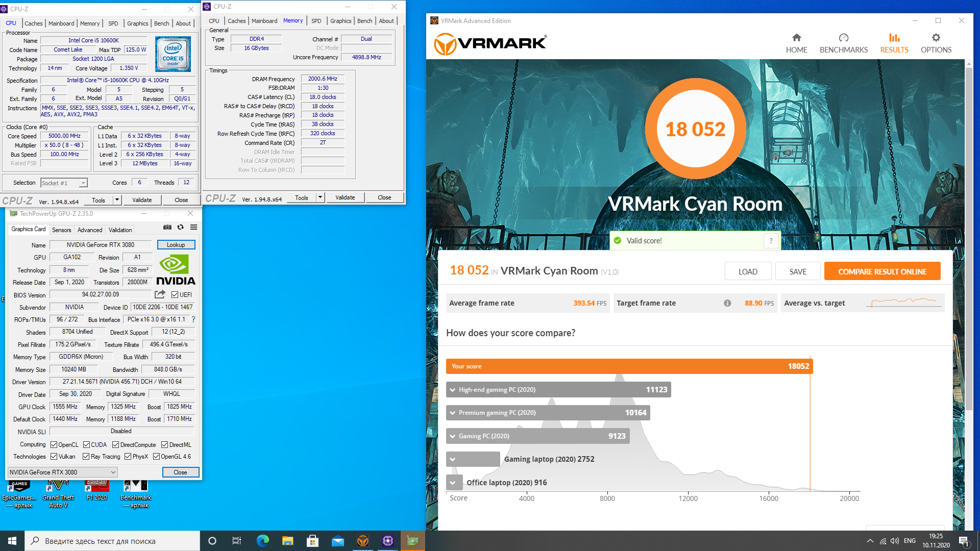
Task: Click COMPARE RESULT ONLINE button
Action: click(x=882, y=271)
